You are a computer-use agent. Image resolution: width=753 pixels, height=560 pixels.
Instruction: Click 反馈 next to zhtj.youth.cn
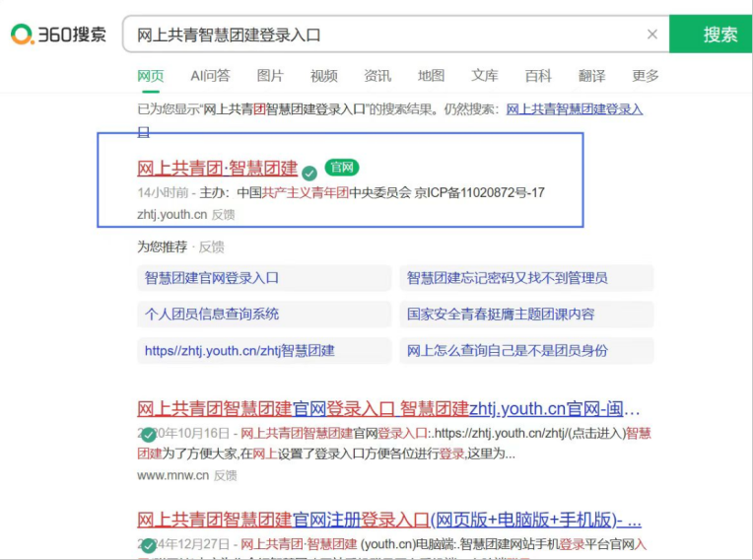[x=224, y=214]
